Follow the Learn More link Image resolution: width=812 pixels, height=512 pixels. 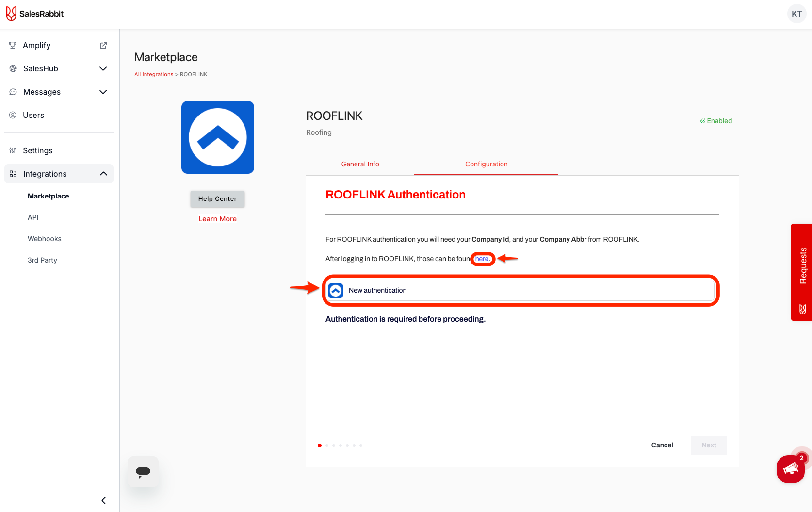[x=217, y=219]
